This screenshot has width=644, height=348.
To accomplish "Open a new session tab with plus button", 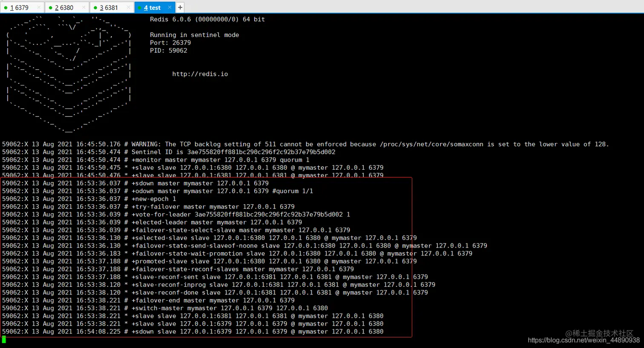I will click(180, 7).
